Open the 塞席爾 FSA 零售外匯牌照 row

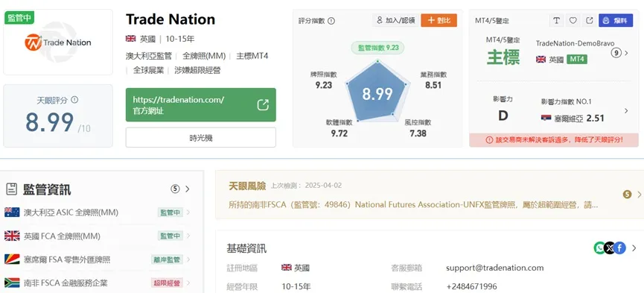point(98,259)
